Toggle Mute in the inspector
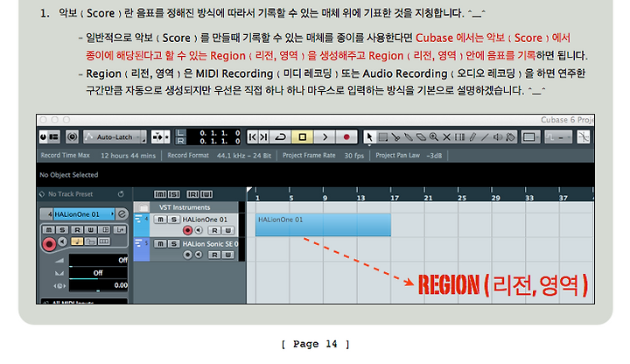Image resolution: width=630 pixels, height=364 pixels. click(x=49, y=230)
